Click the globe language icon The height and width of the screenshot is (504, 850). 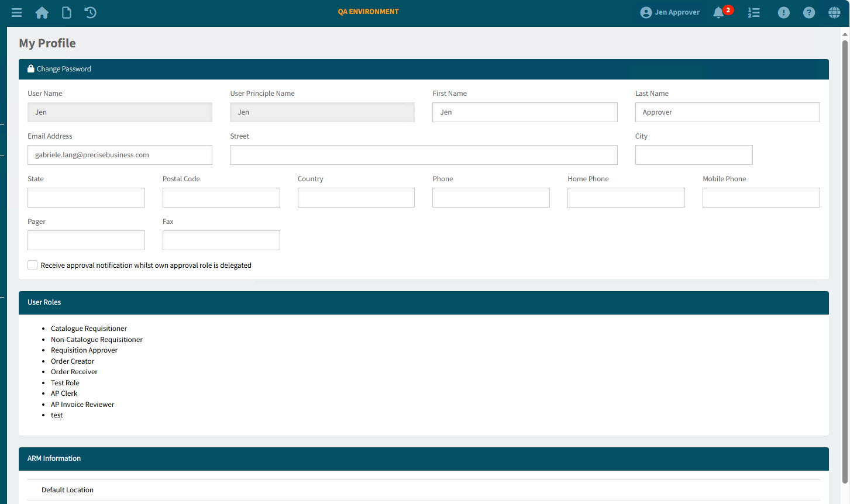coord(834,12)
